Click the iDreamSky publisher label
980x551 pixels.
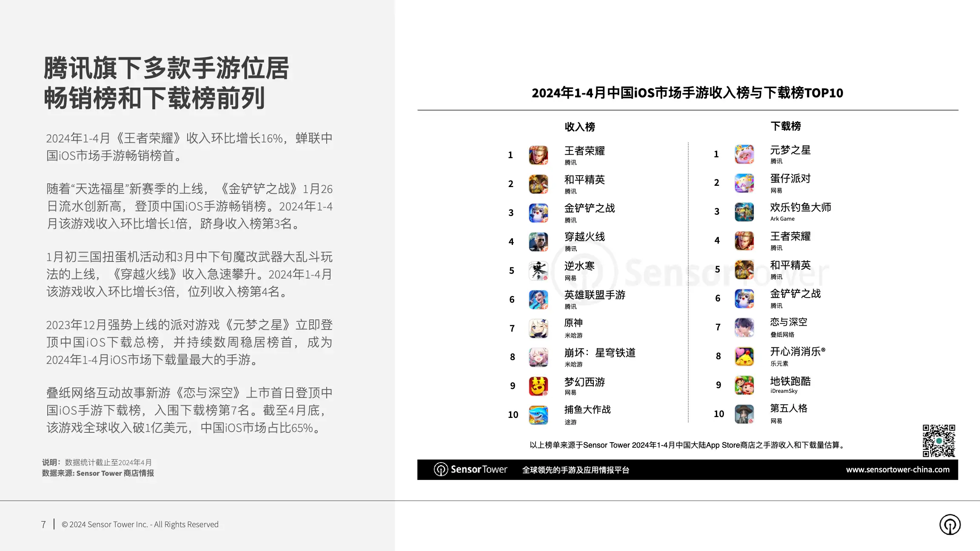coord(783,391)
